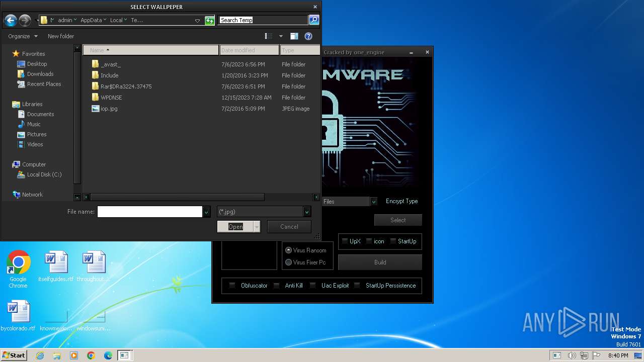Open Recent Places in Favorites
The width and height of the screenshot is (644, 362).
pyautogui.click(x=39, y=84)
